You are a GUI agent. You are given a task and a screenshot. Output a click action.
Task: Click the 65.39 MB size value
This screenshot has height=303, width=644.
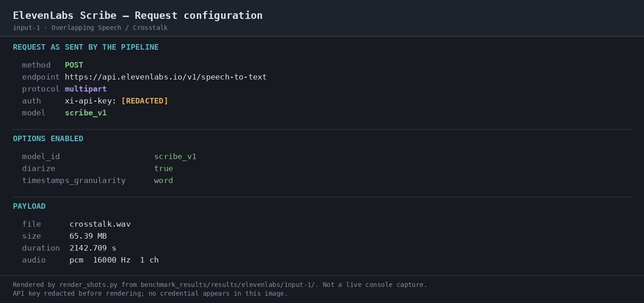point(88,236)
